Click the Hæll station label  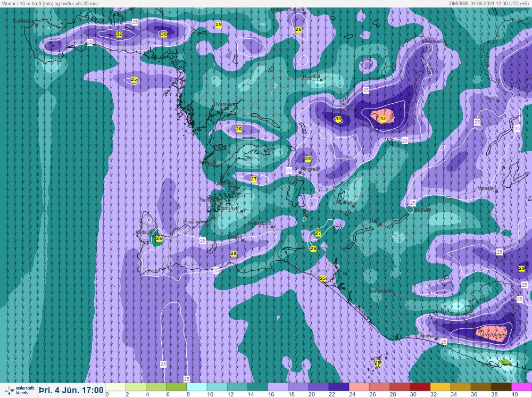[375, 221]
